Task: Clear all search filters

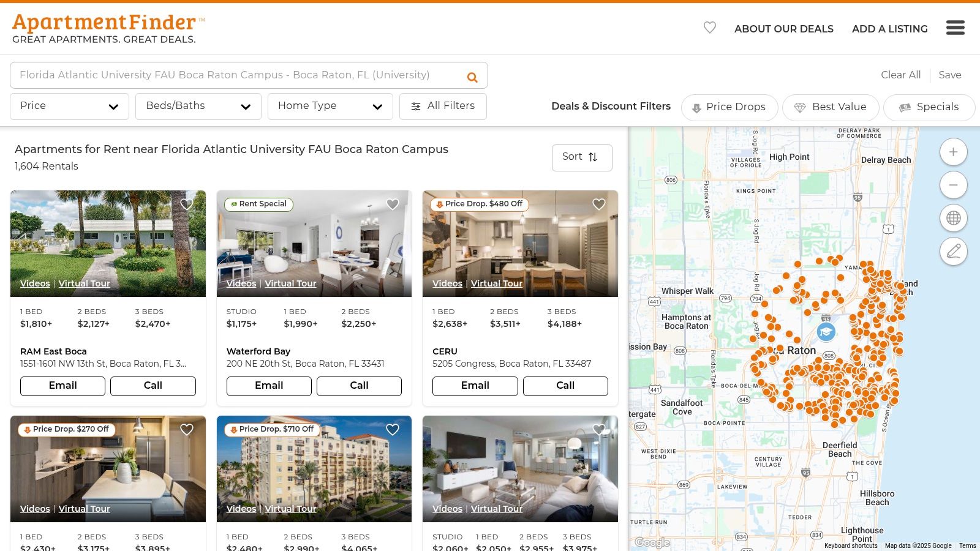Action: point(900,75)
